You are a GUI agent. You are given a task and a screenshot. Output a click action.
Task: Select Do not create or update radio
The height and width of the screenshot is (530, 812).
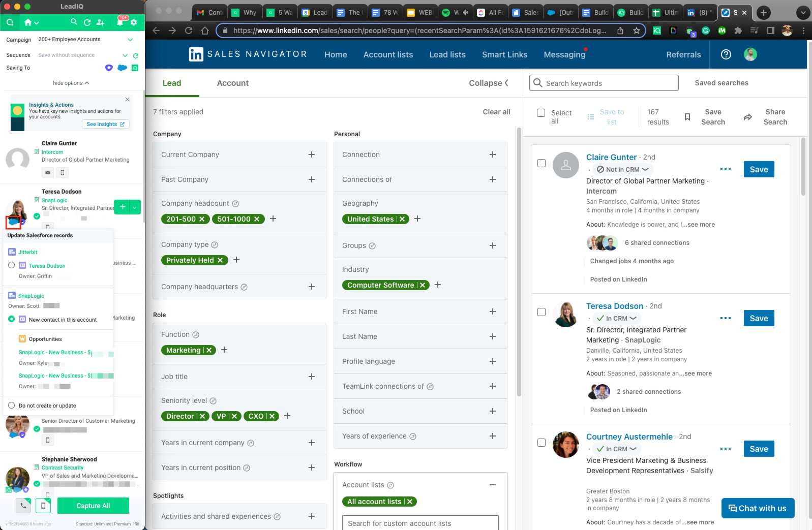pyautogui.click(x=11, y=405)
